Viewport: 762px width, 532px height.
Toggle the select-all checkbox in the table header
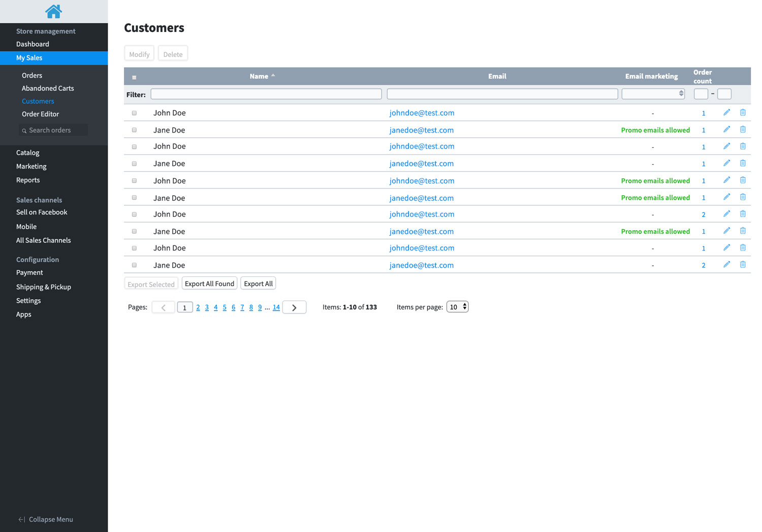click(x=134, y=77)
